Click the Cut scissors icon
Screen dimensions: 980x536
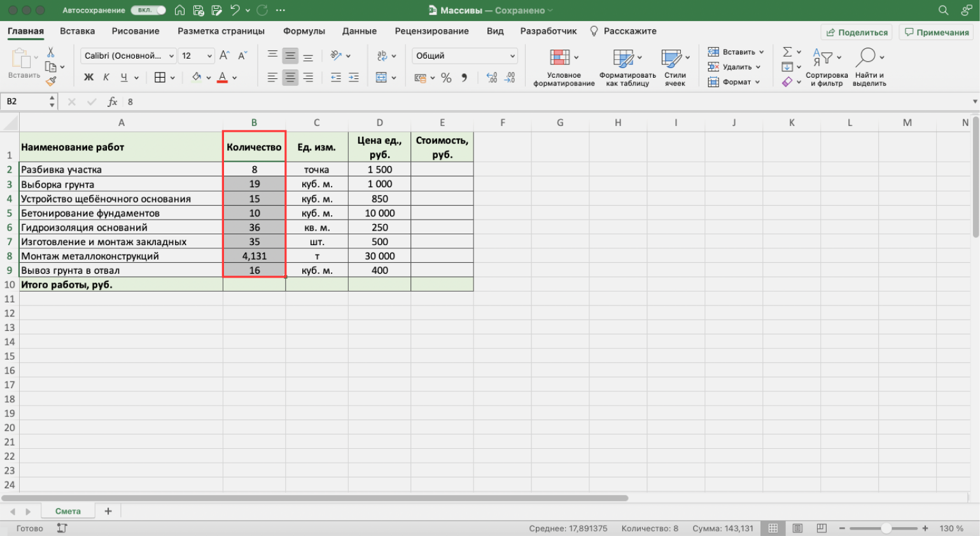coord(51,52)
